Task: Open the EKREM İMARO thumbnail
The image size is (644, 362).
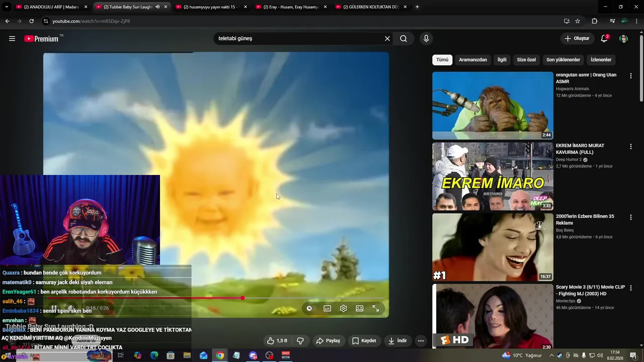Action: 493,176
